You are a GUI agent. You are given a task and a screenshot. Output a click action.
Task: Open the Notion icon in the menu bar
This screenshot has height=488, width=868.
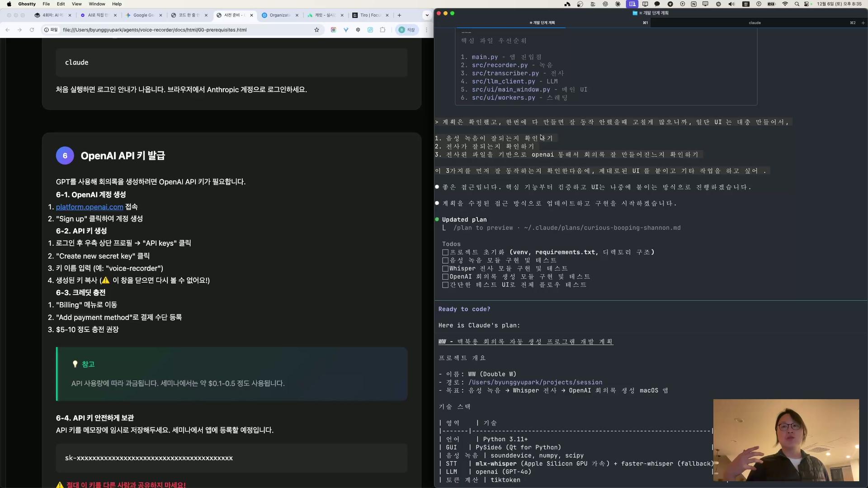[693, 4]
